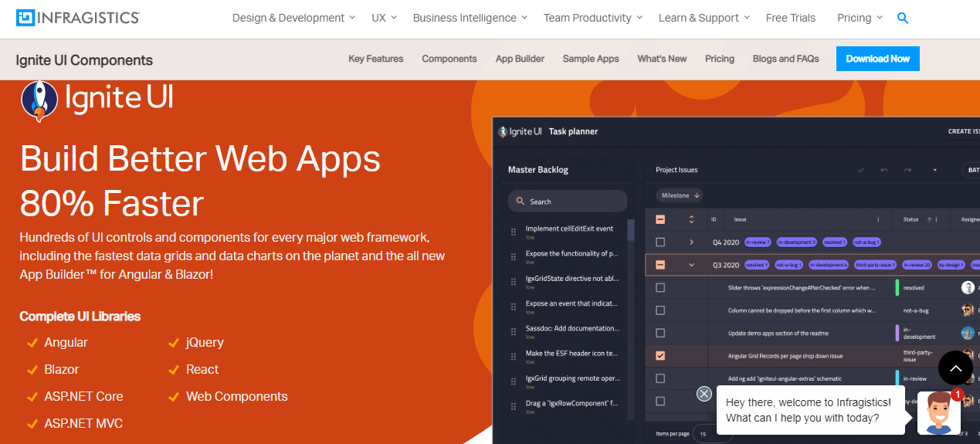Open the Design & Development dropdown
This screenshot has height=444, width=980.
pyautogui.click(x=293, y=18)
